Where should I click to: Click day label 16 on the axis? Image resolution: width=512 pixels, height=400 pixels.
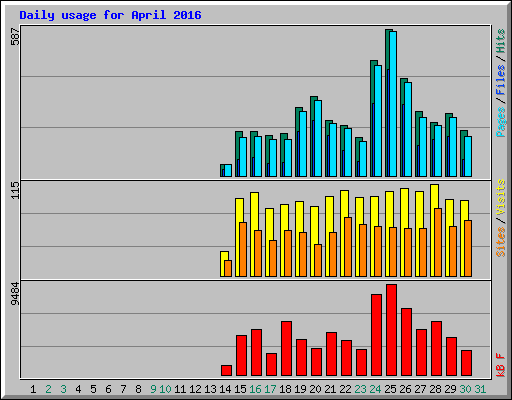coord(255,389)
